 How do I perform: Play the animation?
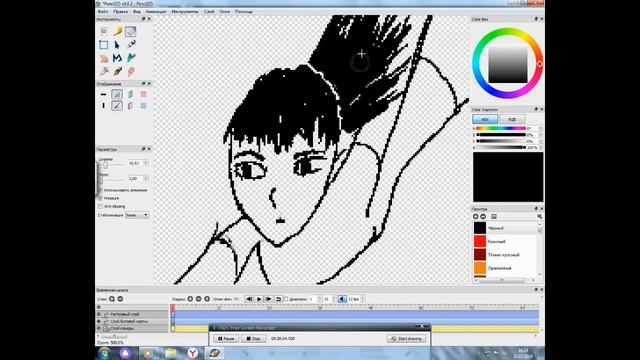click(259, 299)
